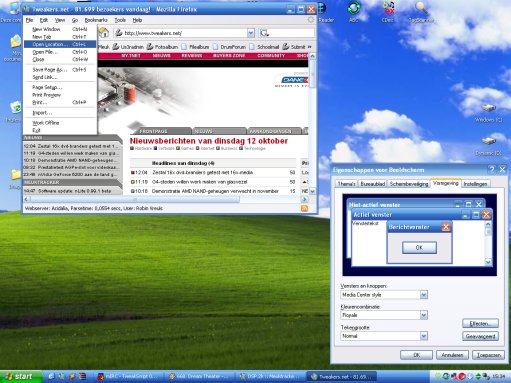Open the Recycle Bin desktop icon

[x=15, y=108]
